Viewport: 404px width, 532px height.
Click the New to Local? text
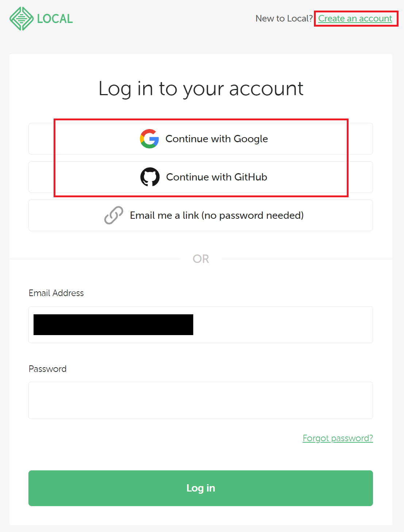(x=284, y=19)
